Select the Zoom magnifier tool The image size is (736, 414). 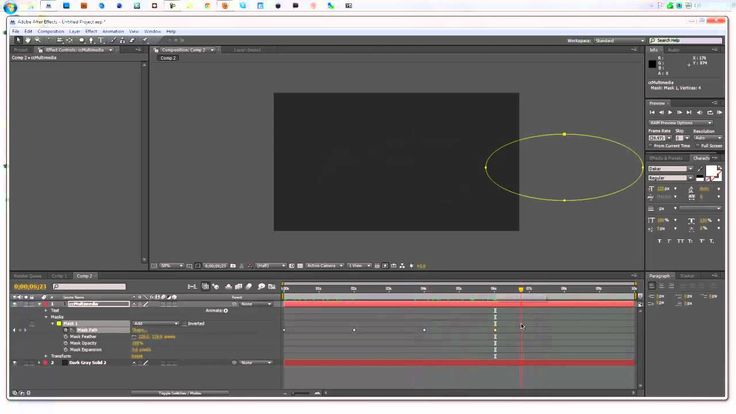click(38, 40)
